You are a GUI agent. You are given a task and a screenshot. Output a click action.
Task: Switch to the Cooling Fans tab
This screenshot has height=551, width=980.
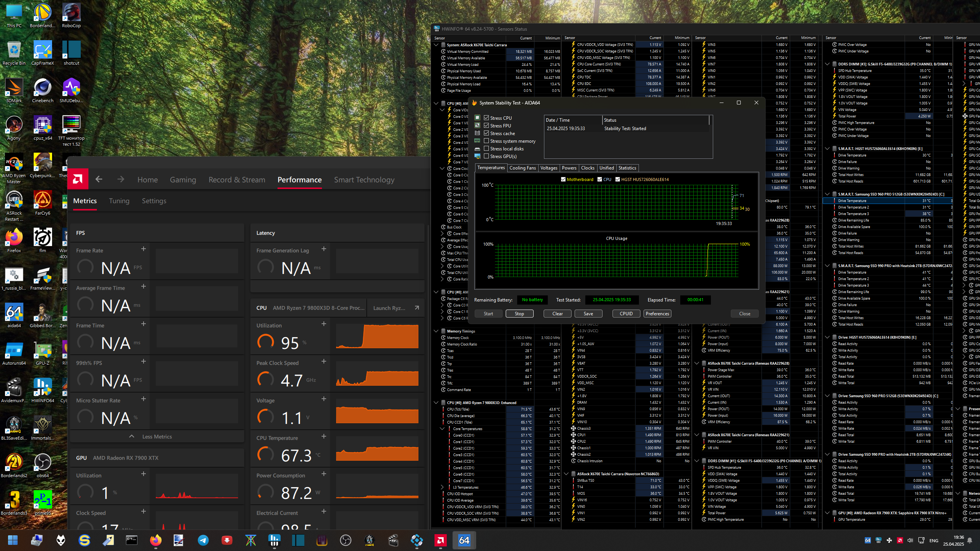click(523, 168)
